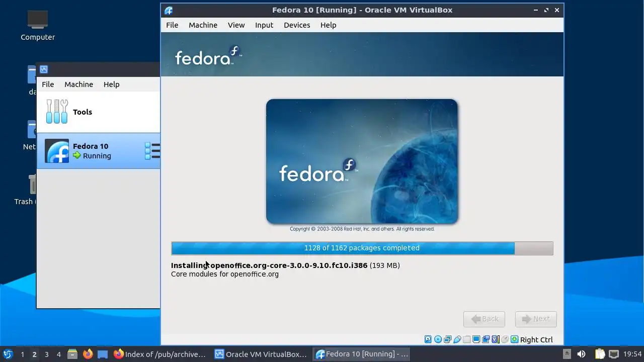Image resolution: width=644 pixels, height=362 pixels.
Task: Click the network connection icon in system tray
Action: (x=614, y=354)
